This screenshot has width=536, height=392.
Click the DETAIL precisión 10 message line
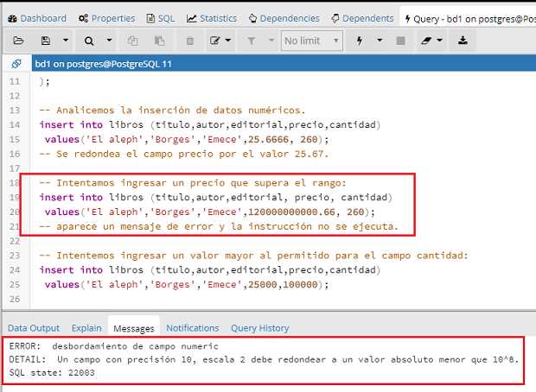(264, 359)
